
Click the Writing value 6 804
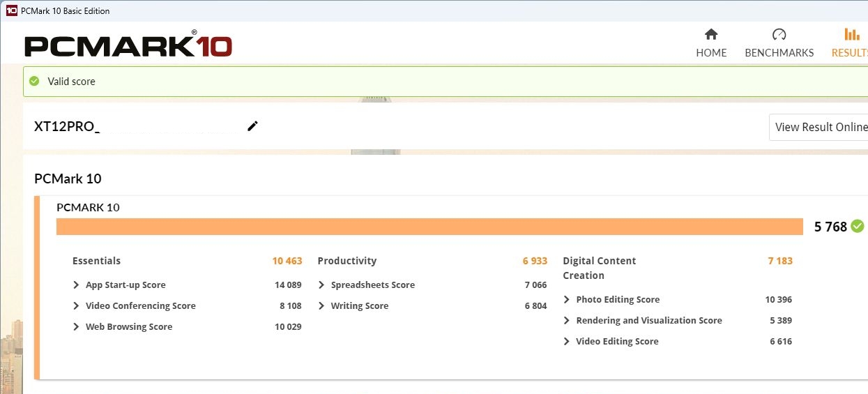(535, 305)
